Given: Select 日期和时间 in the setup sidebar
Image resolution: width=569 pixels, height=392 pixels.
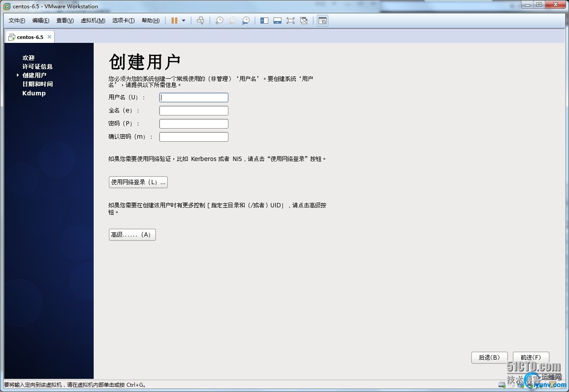Looking at the screenshot, I should 37,84.
